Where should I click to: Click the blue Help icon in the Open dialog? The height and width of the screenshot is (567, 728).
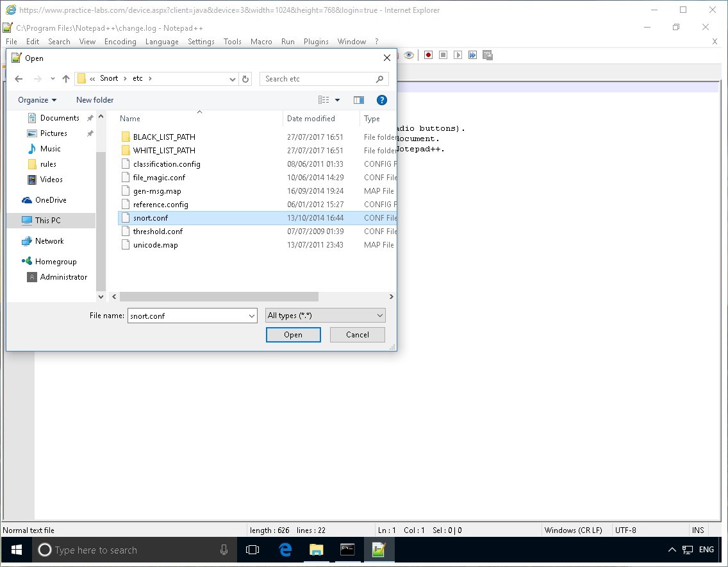[382, 100]
